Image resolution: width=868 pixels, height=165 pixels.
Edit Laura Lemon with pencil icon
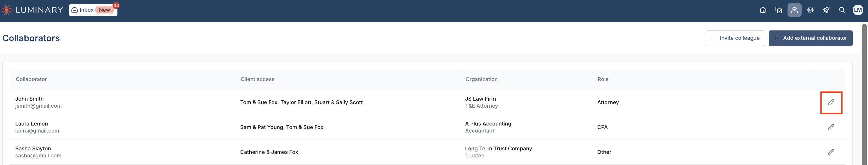coord(831,127)
